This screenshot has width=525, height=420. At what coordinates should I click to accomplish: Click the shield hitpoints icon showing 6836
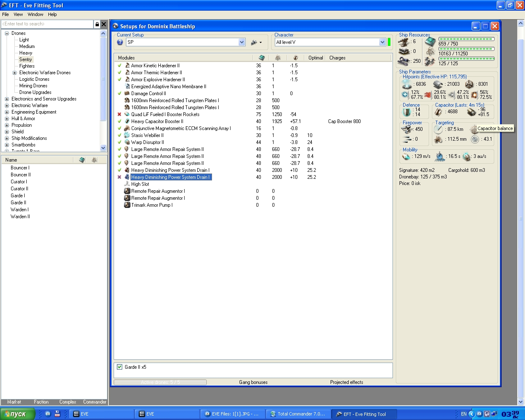407,84
